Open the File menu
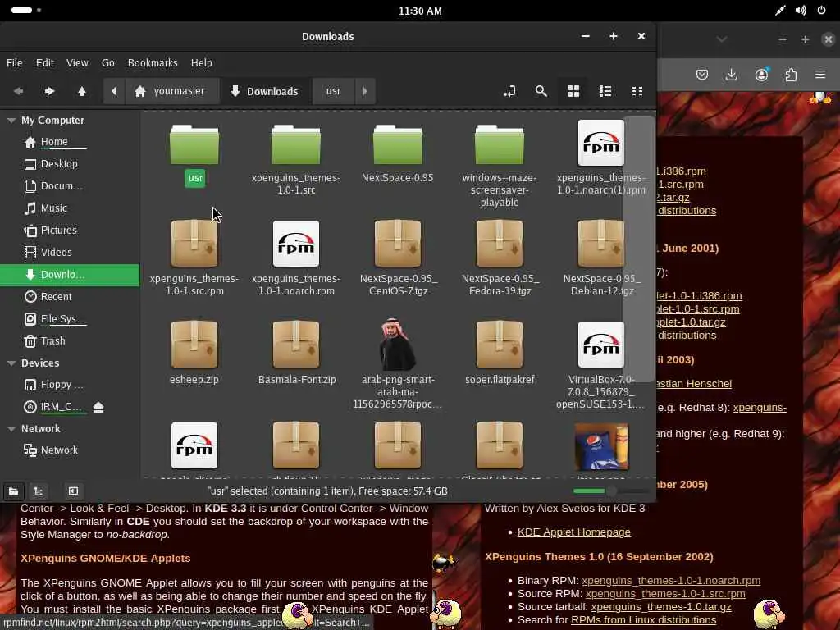Viewport: 840px width, 630px height. [x=15, y=62]
